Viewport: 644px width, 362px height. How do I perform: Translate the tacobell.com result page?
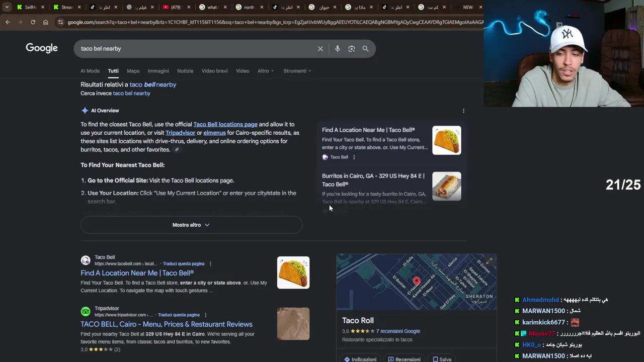(184, 264)
